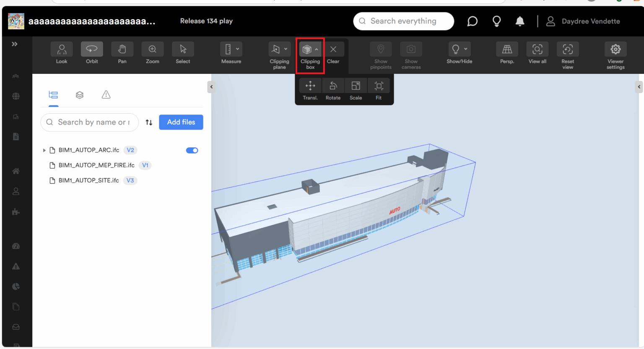Switch to Perspective view mode
The width and height of the screenshot is (644, 349).
coord(507,49)
